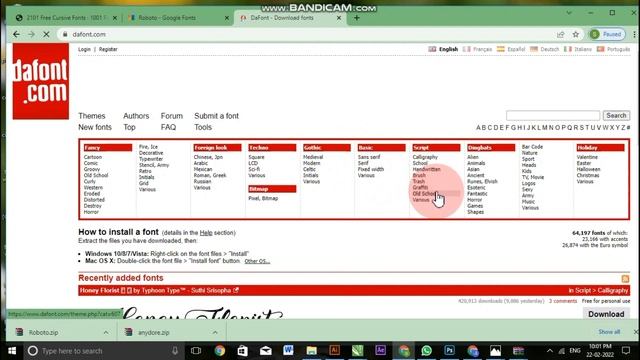The width and height of the screenshot is (640, 360).
Task: Stop loading the page with X button
Action: tap(46, 34)
